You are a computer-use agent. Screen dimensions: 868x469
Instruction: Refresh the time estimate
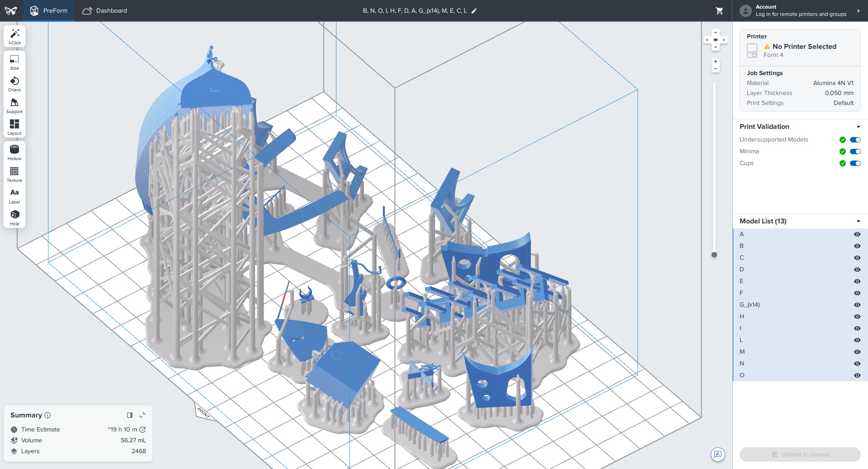(x=142, y=430)
